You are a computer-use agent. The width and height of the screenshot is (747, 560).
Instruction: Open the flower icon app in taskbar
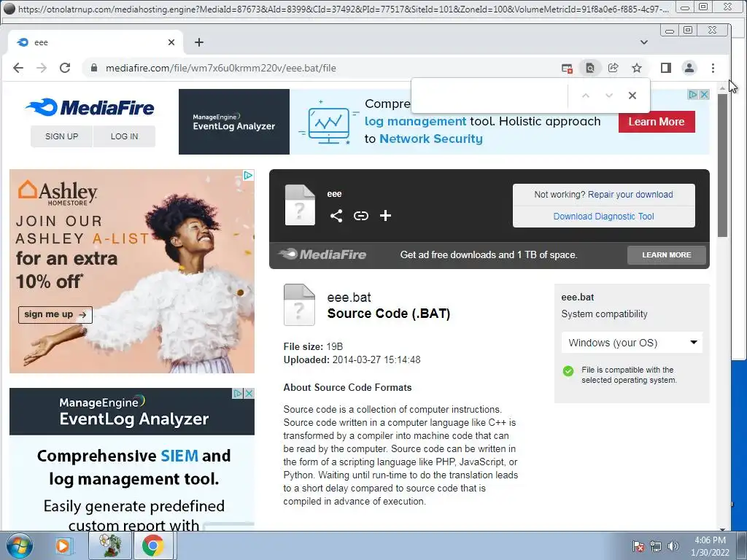[x=109, y=545]
